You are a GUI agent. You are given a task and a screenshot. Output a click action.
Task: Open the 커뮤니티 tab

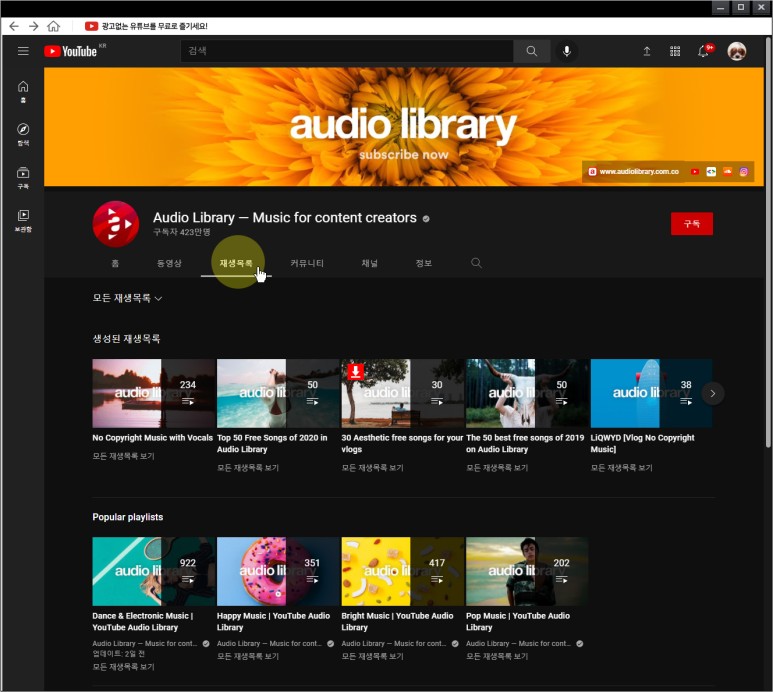307,263
